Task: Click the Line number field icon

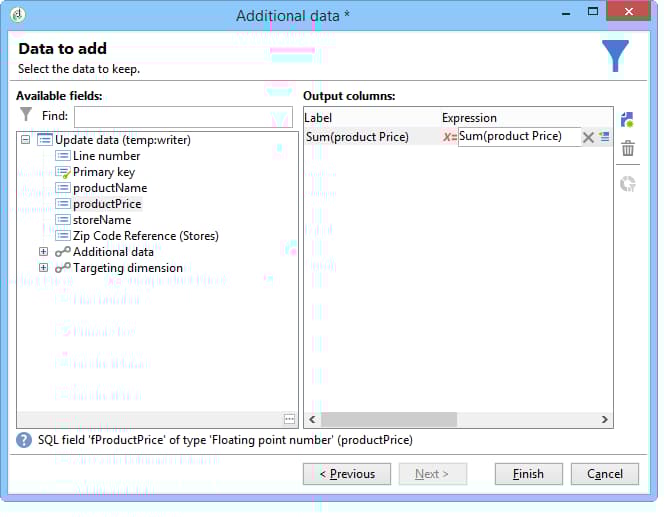Action: 63,156
